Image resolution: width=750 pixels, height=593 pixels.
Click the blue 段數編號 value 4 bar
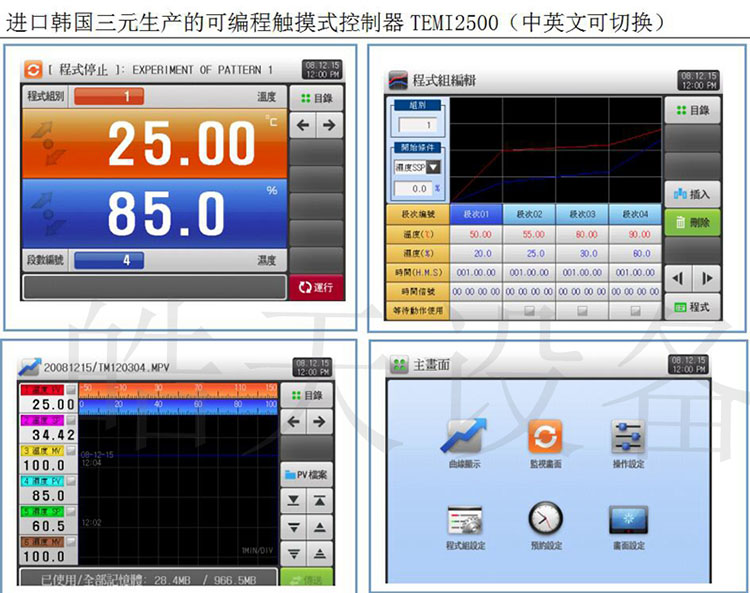109,260
